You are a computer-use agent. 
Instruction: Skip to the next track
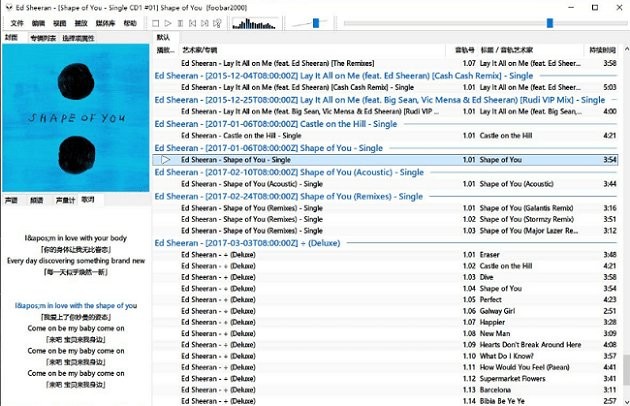click(x=207, y=23)
